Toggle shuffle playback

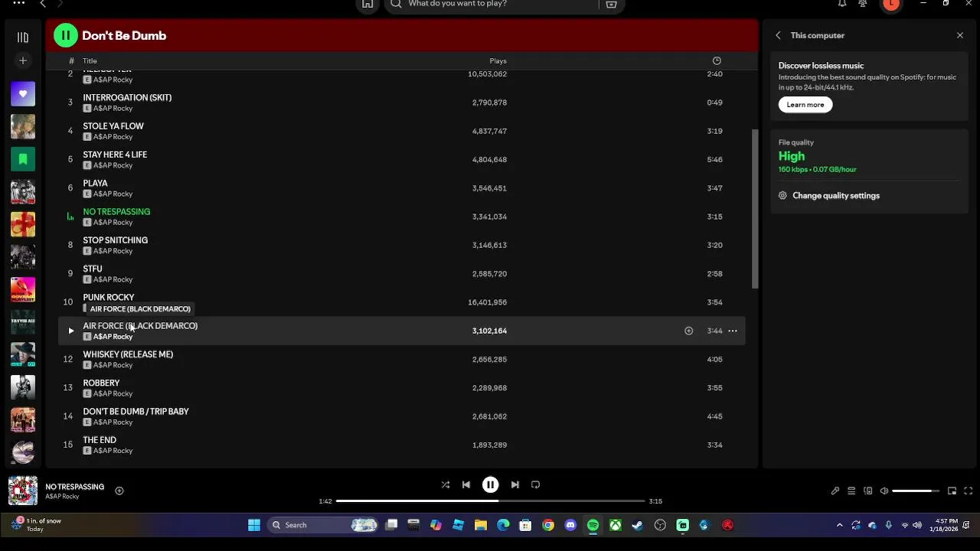[x=445, y=484]
